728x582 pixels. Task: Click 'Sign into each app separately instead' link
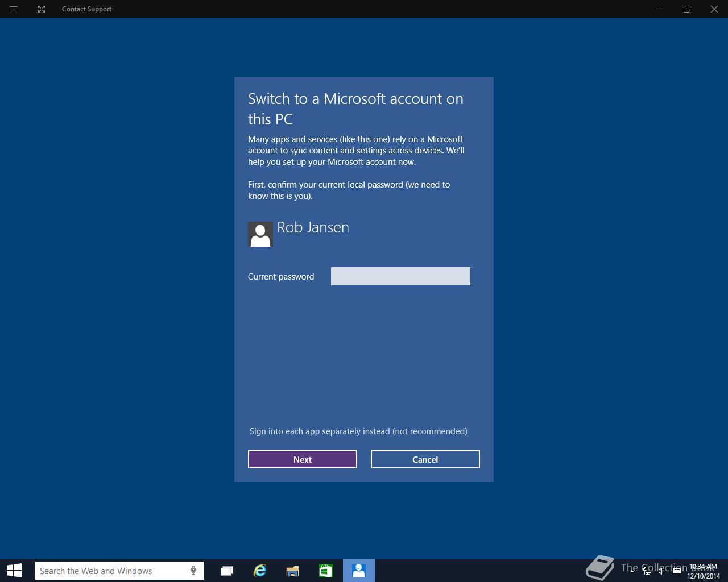click(358, 431)
